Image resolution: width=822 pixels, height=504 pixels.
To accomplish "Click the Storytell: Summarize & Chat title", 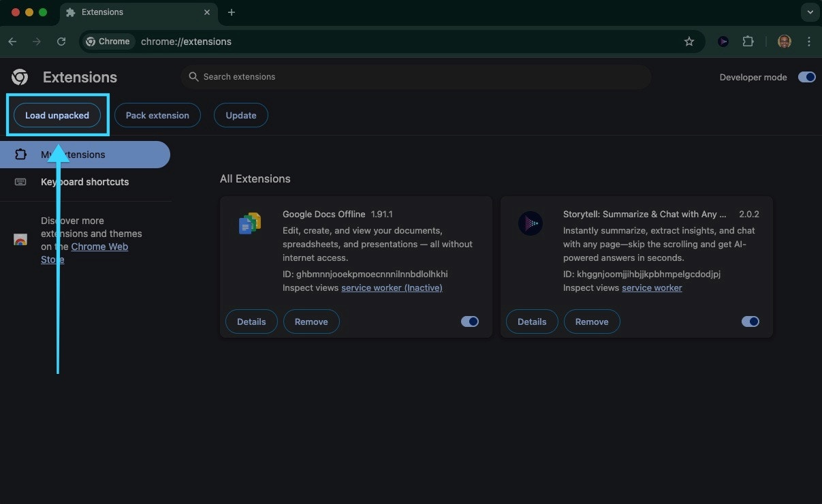I will 645,214.
